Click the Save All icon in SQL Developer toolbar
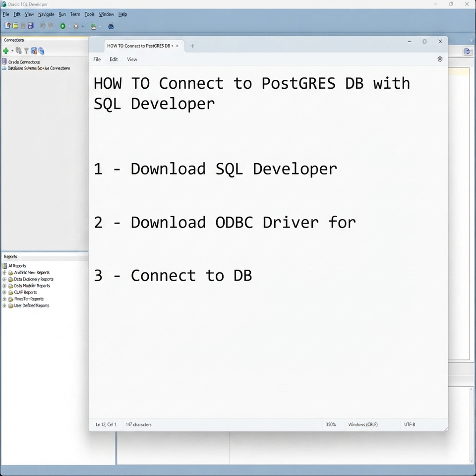Screen dimensions: 476x476 [31, 26]
